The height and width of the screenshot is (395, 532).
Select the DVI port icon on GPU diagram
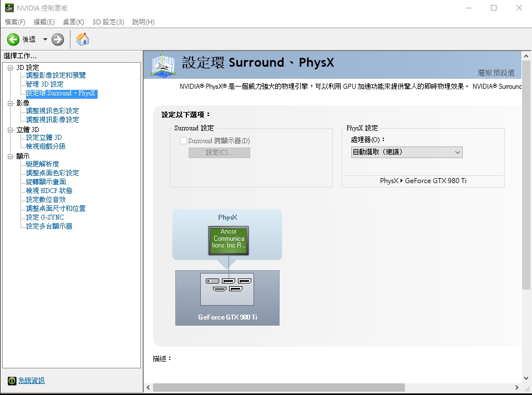[212, 281]
